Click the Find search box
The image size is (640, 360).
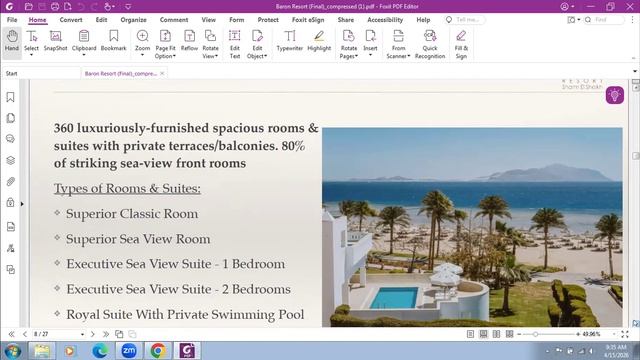click(604, 20)
